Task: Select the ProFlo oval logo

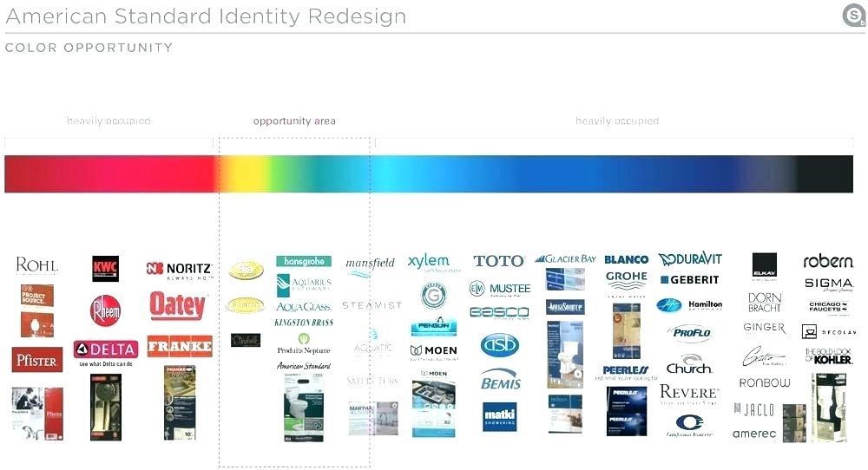Action: click(690, 333)
